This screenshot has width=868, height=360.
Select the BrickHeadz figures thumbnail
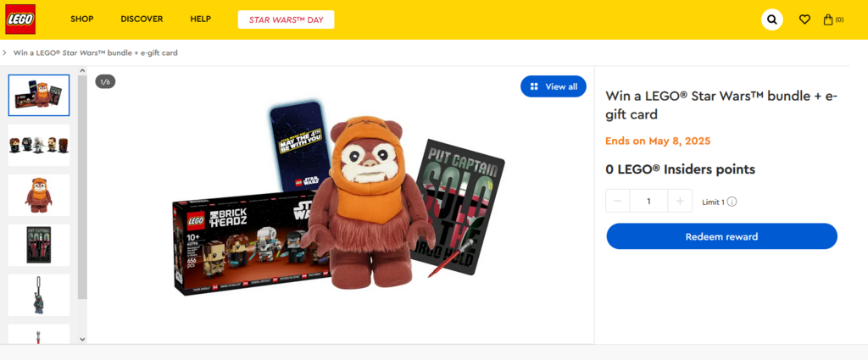[39, 145]
